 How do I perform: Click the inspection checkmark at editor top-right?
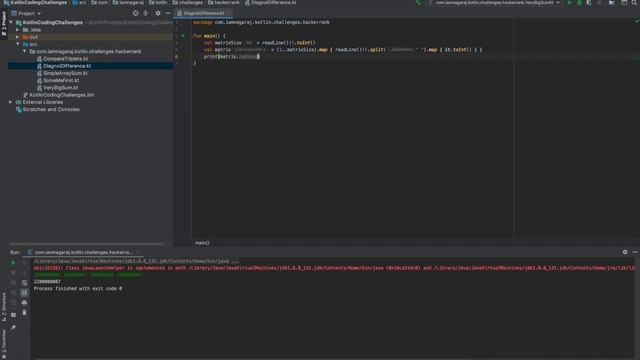click(636, 21)
